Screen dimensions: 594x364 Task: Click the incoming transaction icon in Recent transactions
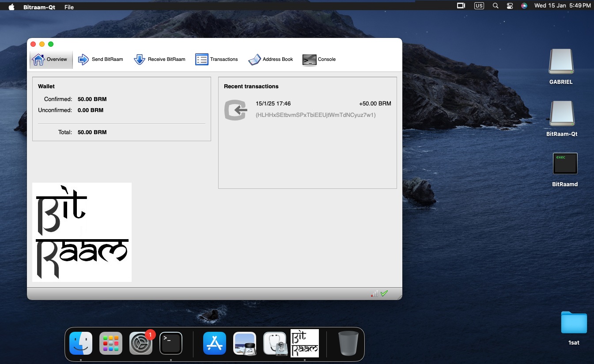[235, 110]
